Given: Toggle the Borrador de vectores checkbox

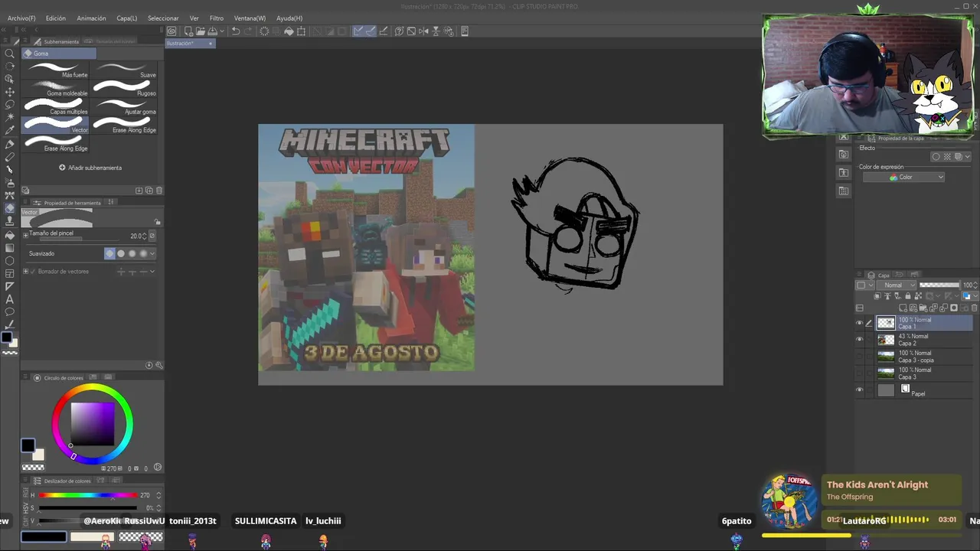Looking at the screenshot, I should (x=33, y=272).
